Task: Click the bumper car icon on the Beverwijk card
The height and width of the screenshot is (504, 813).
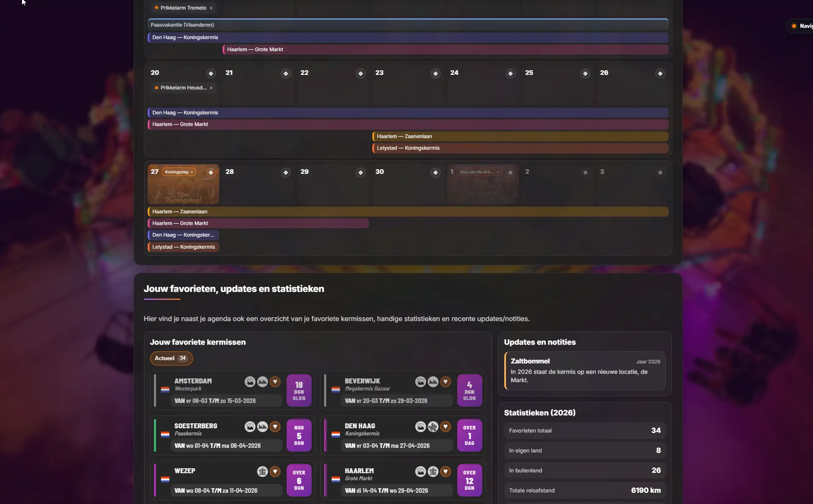Action: 433,382
